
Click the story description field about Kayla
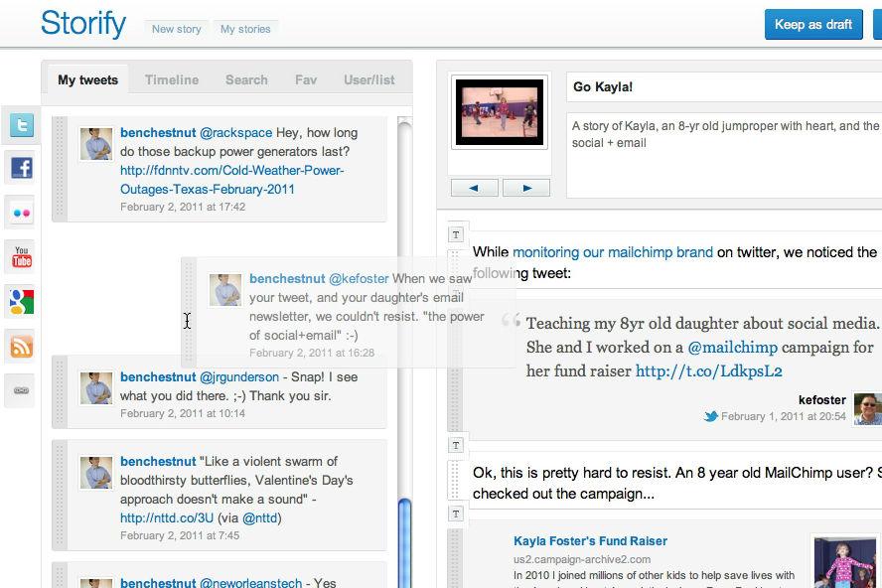point(724,155)
